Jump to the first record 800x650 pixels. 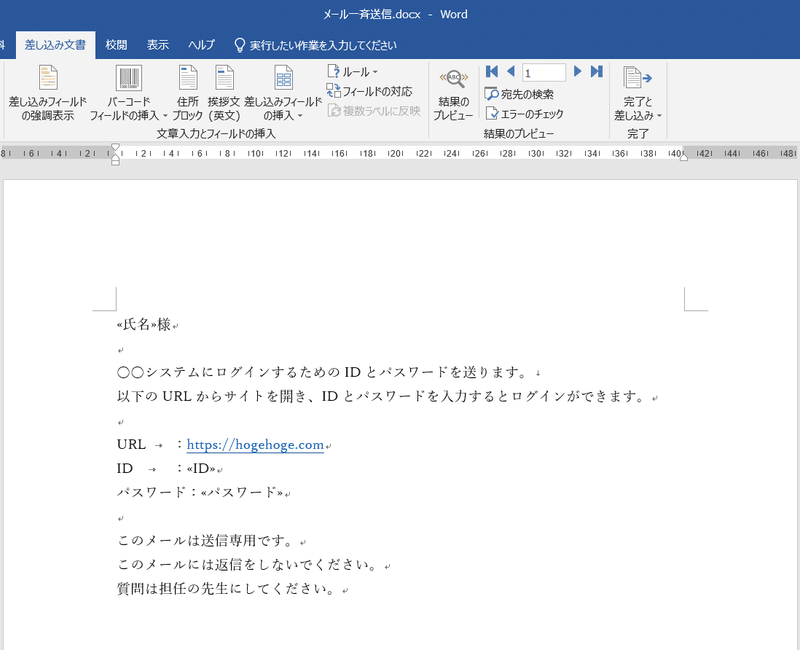pos(491,71)
